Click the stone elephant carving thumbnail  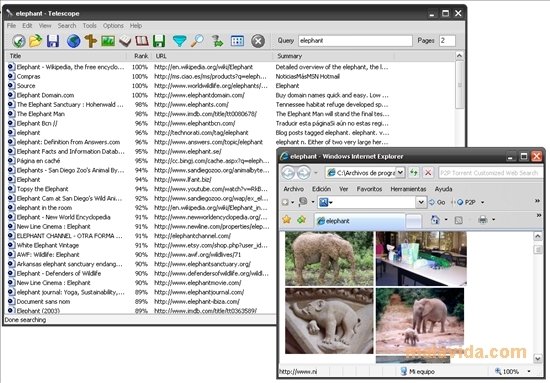pos(329,321)
